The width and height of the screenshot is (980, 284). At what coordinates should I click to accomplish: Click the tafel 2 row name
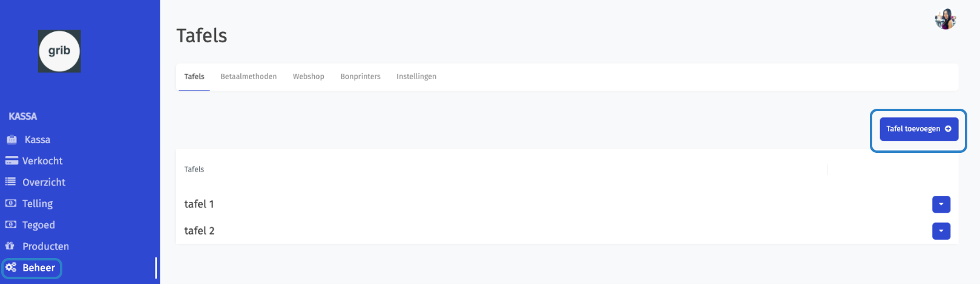pyautogui.click(x=199, y=231)
